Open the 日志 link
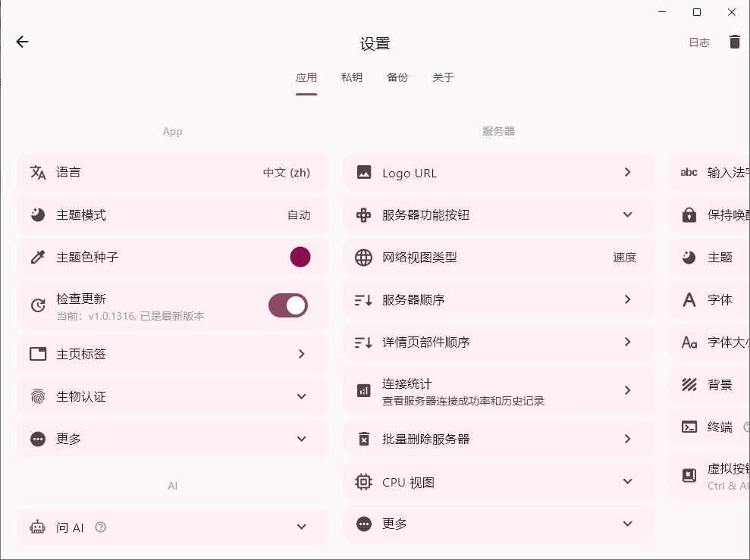750x560 pixels. [x=698, y=42]
